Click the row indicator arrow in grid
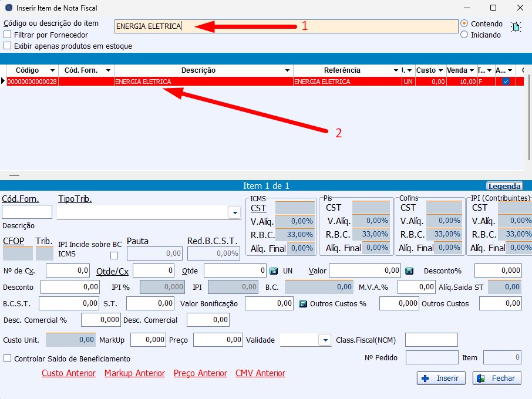Viewport: 532px width, 399px height. (x=3, y=82)
